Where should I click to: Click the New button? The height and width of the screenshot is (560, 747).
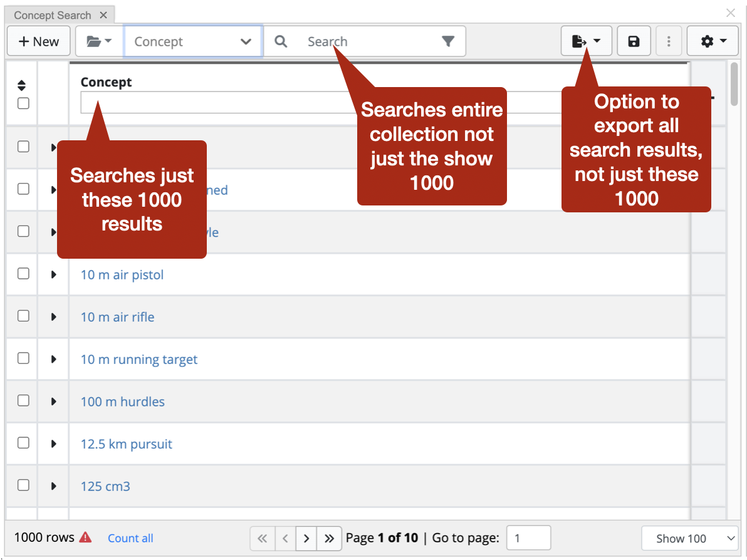point(39,41)
